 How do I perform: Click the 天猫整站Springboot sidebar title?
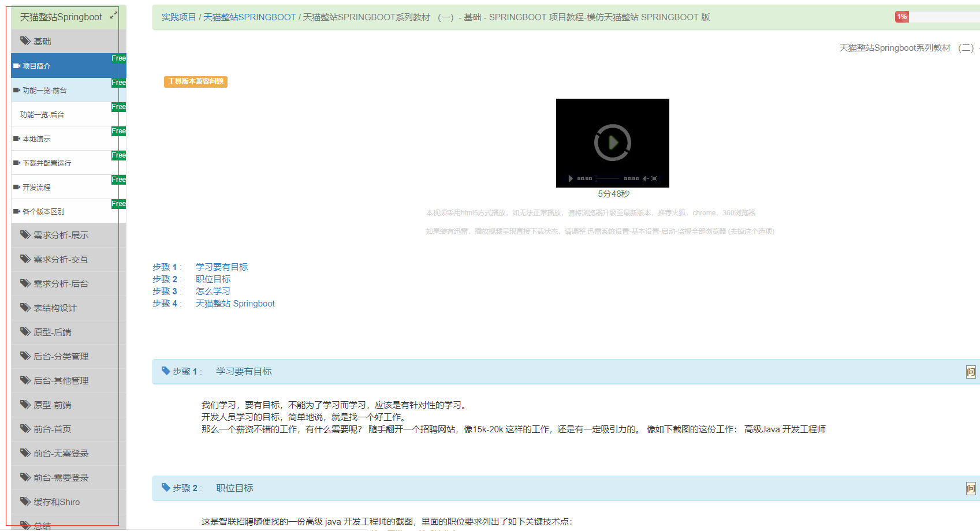61,17
